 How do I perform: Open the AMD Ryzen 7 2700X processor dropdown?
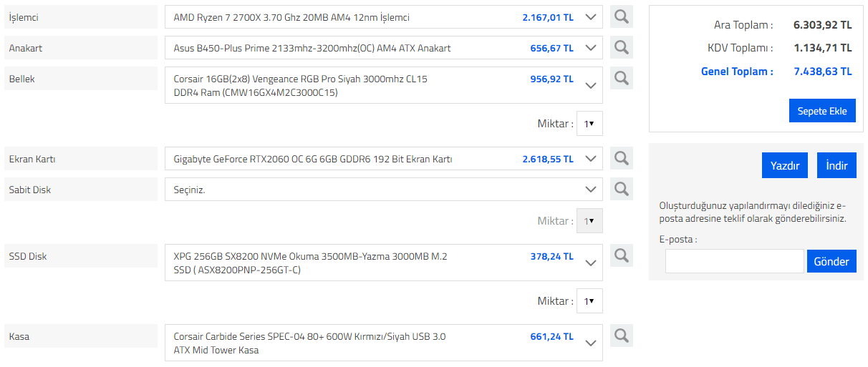point(384,17)
